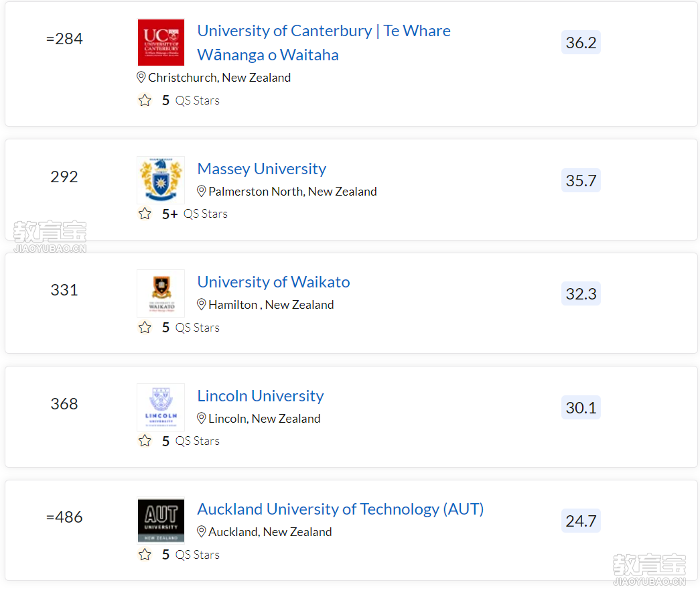
Task: Open Massey University link
Action: click(262, 169)
